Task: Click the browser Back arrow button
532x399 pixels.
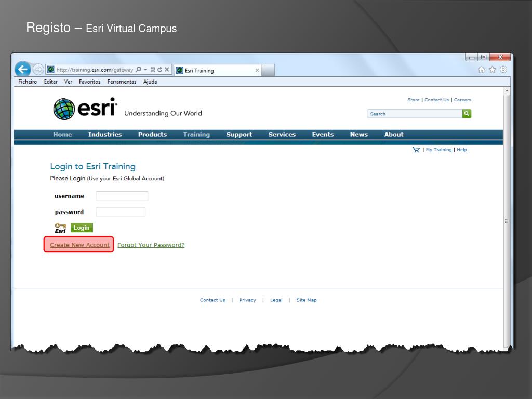Action: tap(23, 69)
